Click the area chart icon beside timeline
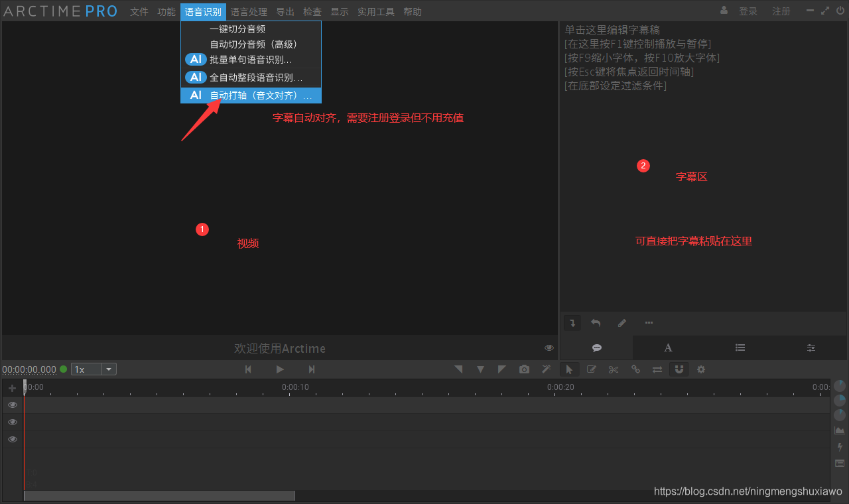This screenshot has width=849, height=504. point(840,430)
